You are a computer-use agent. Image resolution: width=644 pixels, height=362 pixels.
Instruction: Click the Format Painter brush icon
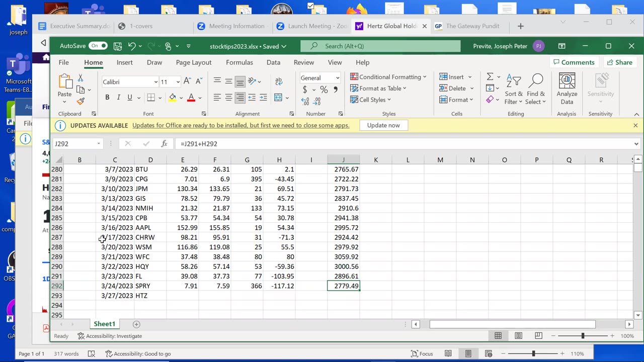80,101
